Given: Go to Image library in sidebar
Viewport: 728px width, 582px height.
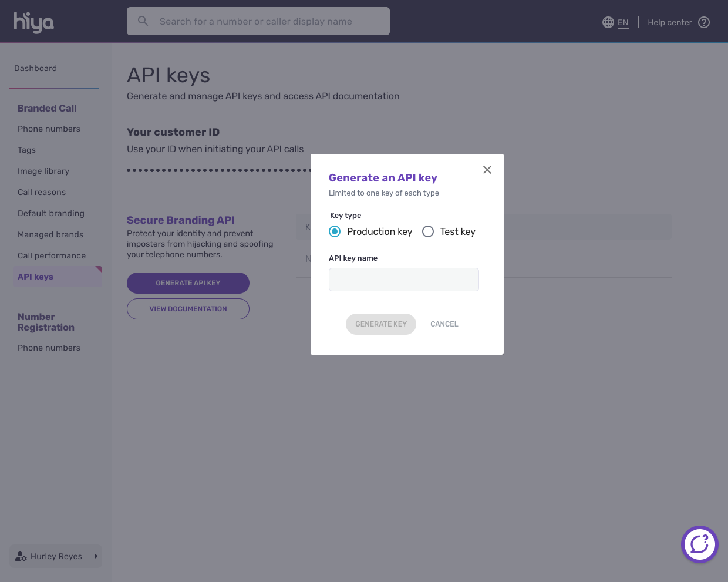Looking at the screenshot, I should click(x=43, y=171).
